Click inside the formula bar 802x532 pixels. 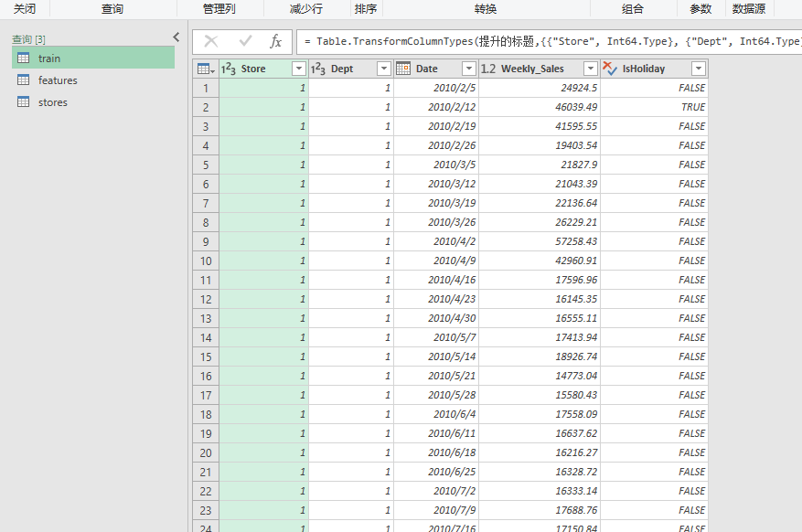[x=549, y=41]
